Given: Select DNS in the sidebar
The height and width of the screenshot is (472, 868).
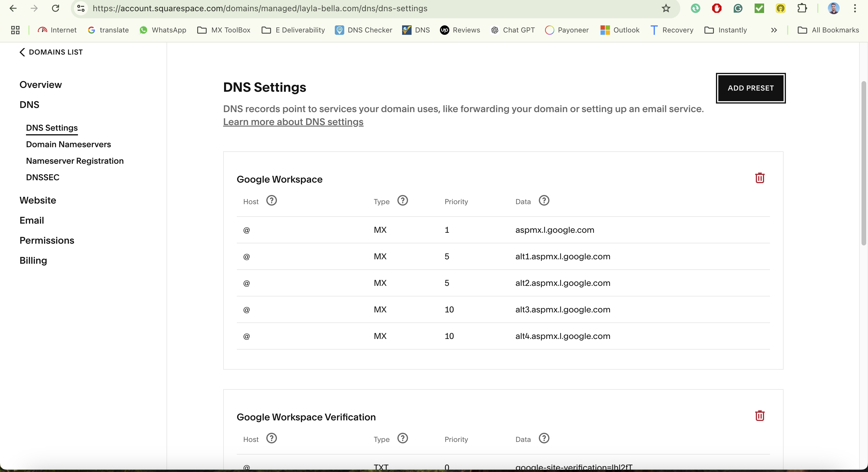Looking at the screenshot, I should coord(29,105).
